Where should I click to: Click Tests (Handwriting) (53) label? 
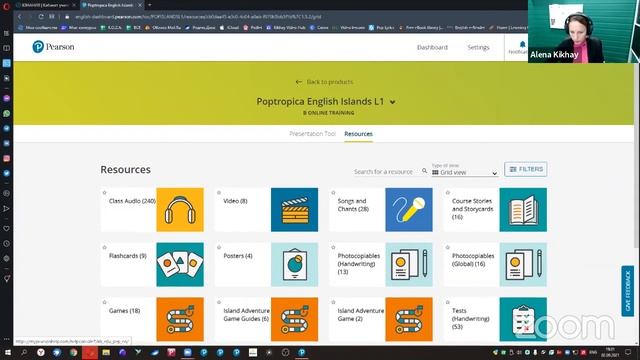(x=471, y=318)
